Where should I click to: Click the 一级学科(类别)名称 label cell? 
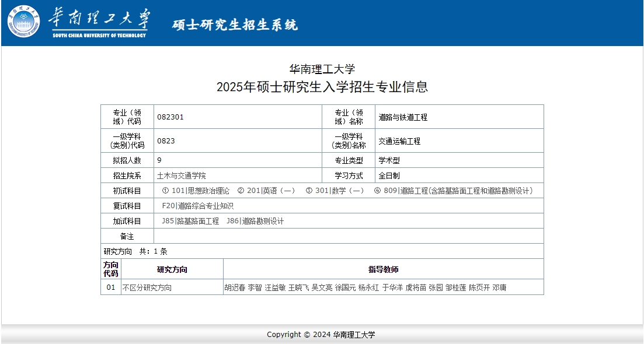tap(349, 141)
